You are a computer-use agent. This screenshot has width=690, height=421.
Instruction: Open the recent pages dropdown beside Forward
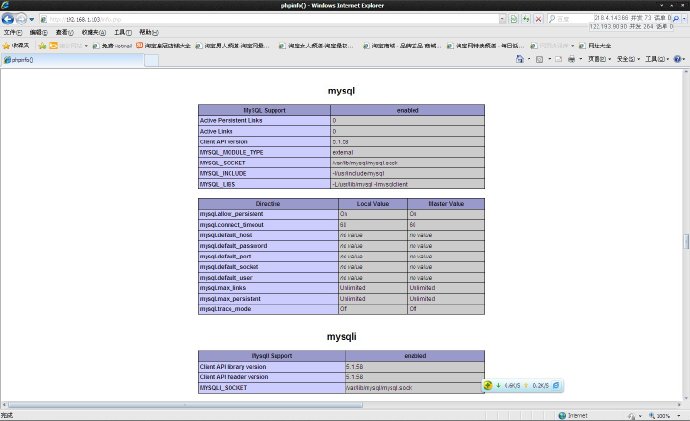(x=31, y=19)
